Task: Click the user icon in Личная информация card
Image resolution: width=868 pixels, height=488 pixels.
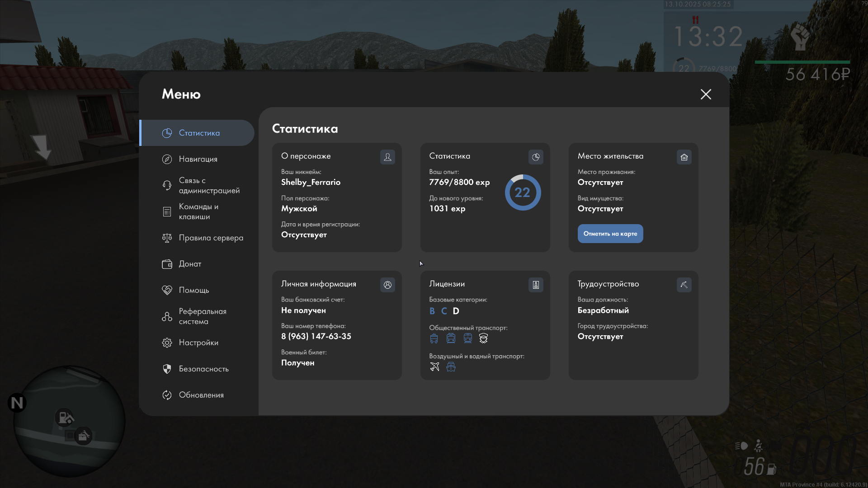Action: point(387,285)
